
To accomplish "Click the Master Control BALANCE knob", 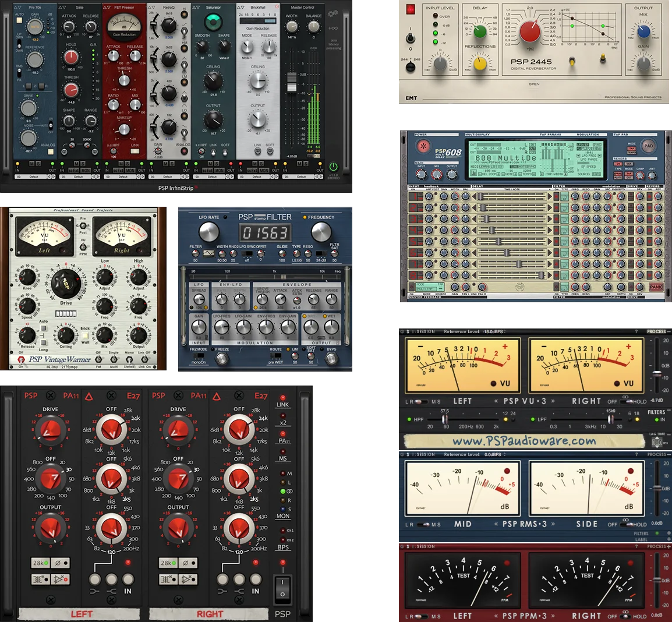I will 314,27.
